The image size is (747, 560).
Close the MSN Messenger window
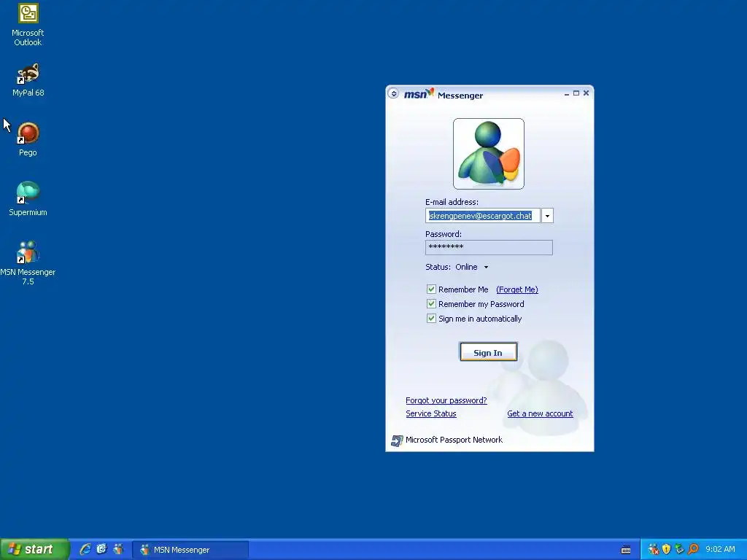(586, 93)
